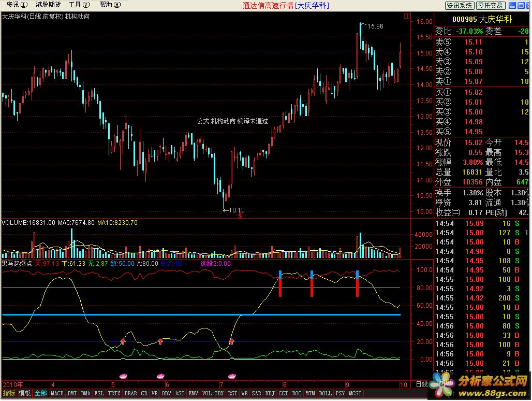Click the red S marker below 10.10 low
Viewport: 532px width, 401px height.
pyautogui.click(x=240, y=216)
